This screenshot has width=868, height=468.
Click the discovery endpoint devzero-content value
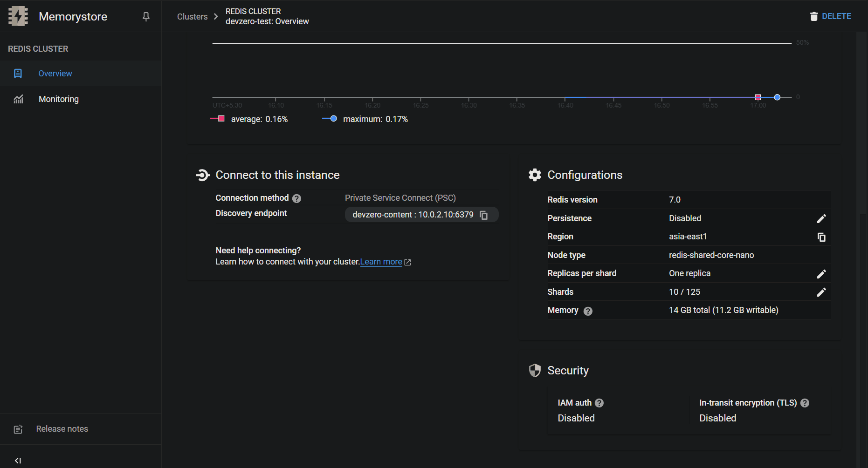pyautogui.click(x=413, y=215)
